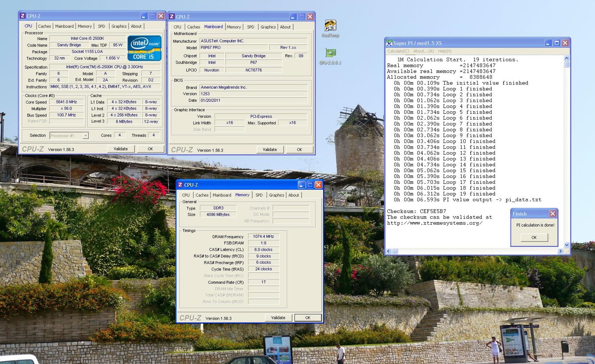Image resolution: width=595 pixels, height=364 pixels.
Task: Close the CPU-Z Memory window
Action: [318, 185]
